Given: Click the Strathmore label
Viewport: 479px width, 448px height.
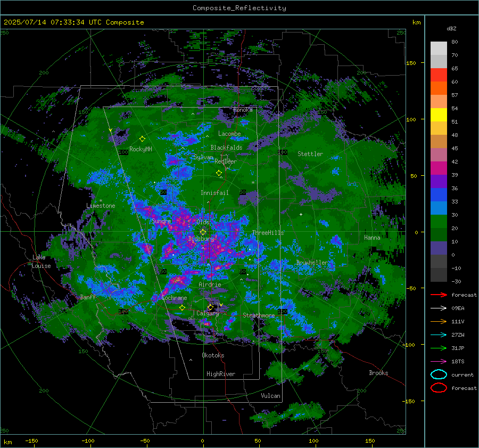Looking at the screenshot, I should pos(259,315).
